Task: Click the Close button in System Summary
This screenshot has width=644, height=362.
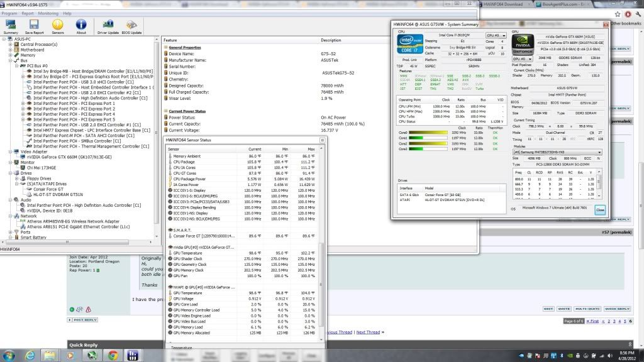Action: pyautogui.click(x=599, y=210)
